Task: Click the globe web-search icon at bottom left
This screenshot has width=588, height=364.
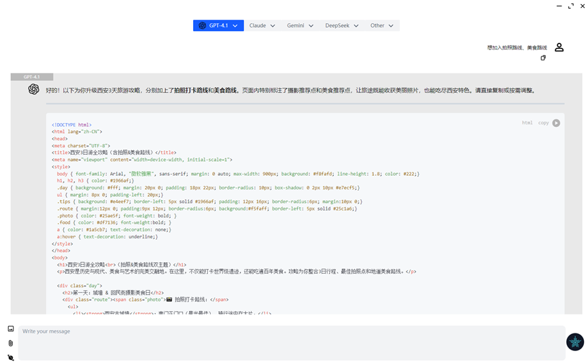Action: [x=11, y=358]
